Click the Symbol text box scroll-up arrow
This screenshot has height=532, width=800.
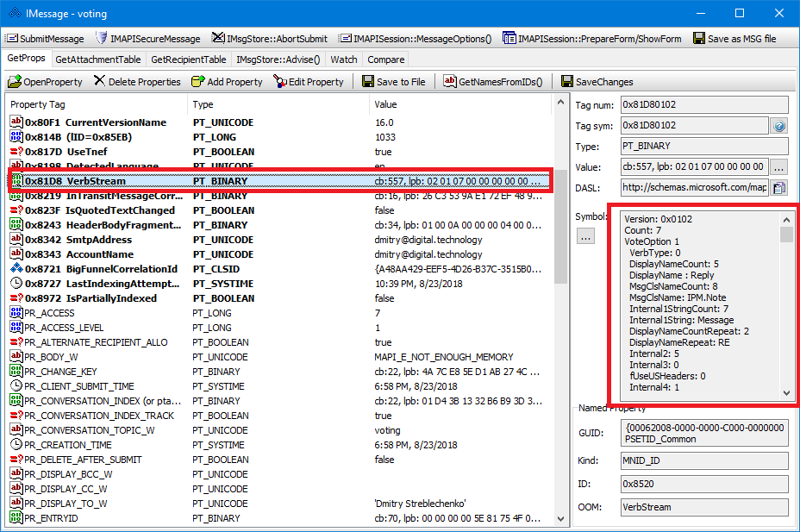(786, 219)
